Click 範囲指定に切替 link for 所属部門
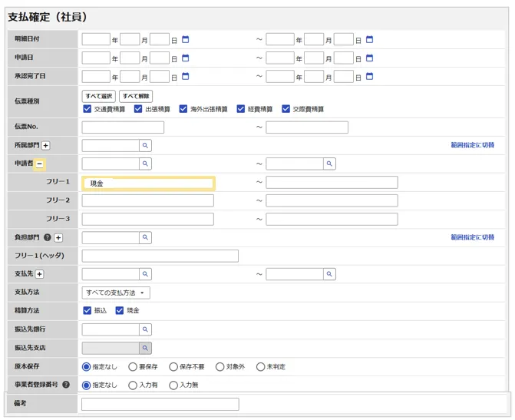 tap(472, 145)
